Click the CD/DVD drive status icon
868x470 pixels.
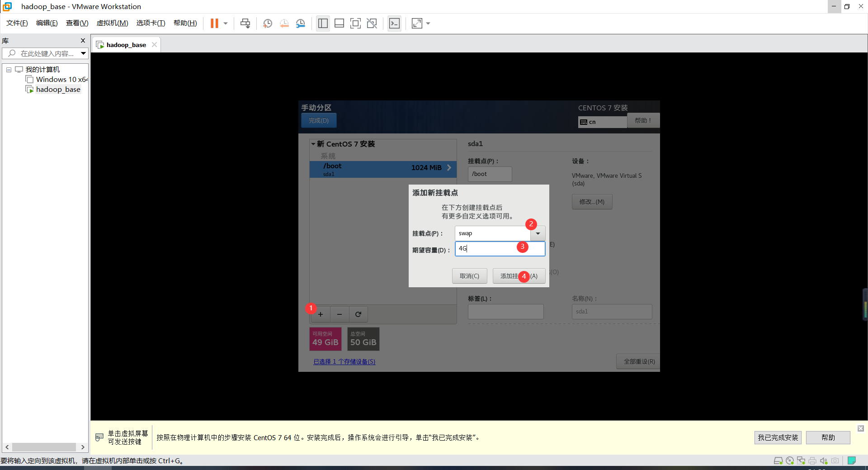790,461
